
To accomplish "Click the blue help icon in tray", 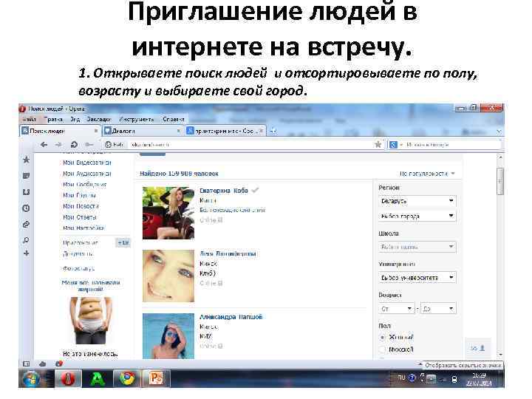I will point(412,378).
